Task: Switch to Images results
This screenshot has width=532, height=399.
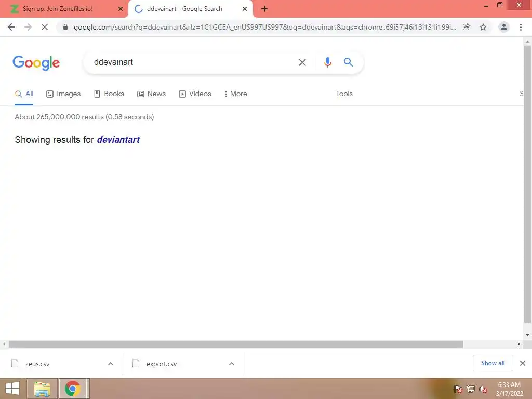Action: pos(63,94)
